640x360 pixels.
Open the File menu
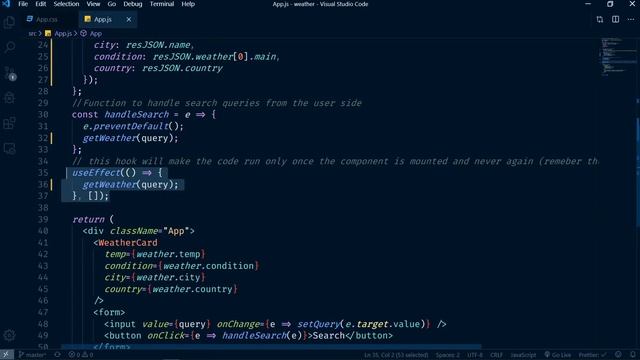pos(23,4)
